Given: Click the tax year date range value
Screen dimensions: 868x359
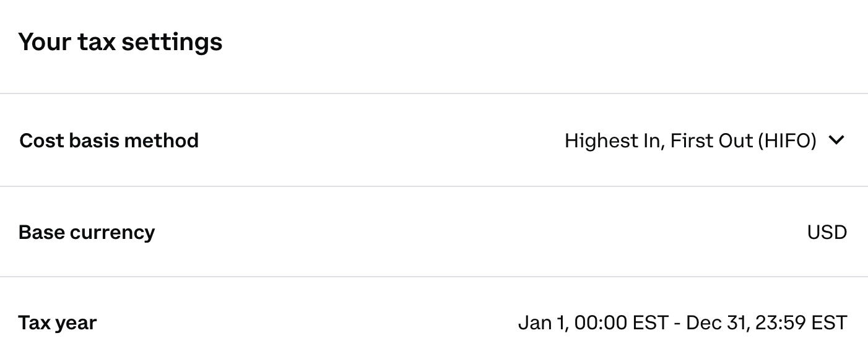Looking at the screenshot, I should (682, 322).
